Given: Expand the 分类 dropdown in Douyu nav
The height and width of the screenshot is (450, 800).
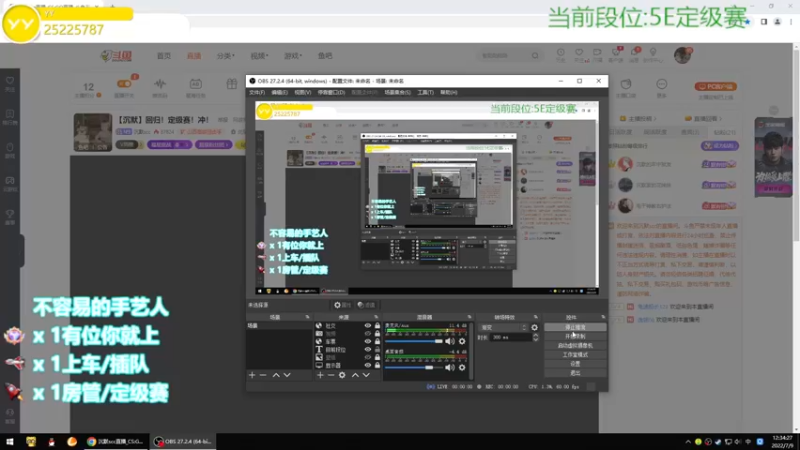Looking at the screenshot, I should point(226,56).
